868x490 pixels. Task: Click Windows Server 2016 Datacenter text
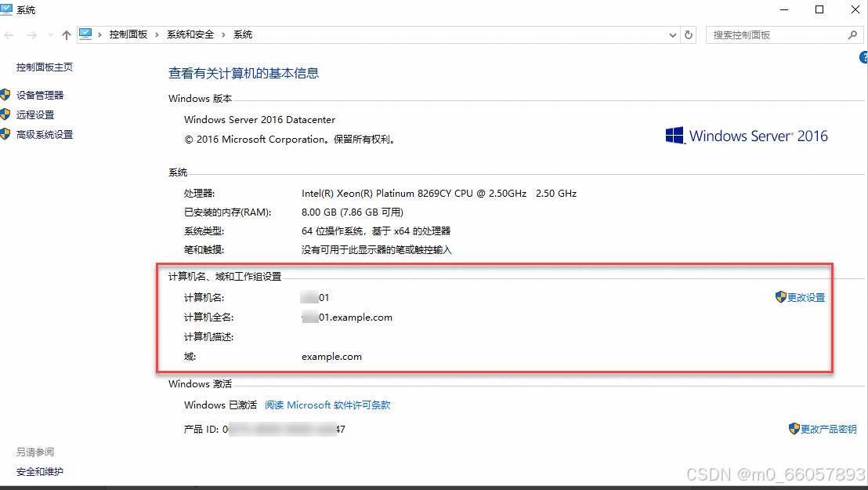click(259, 120)
